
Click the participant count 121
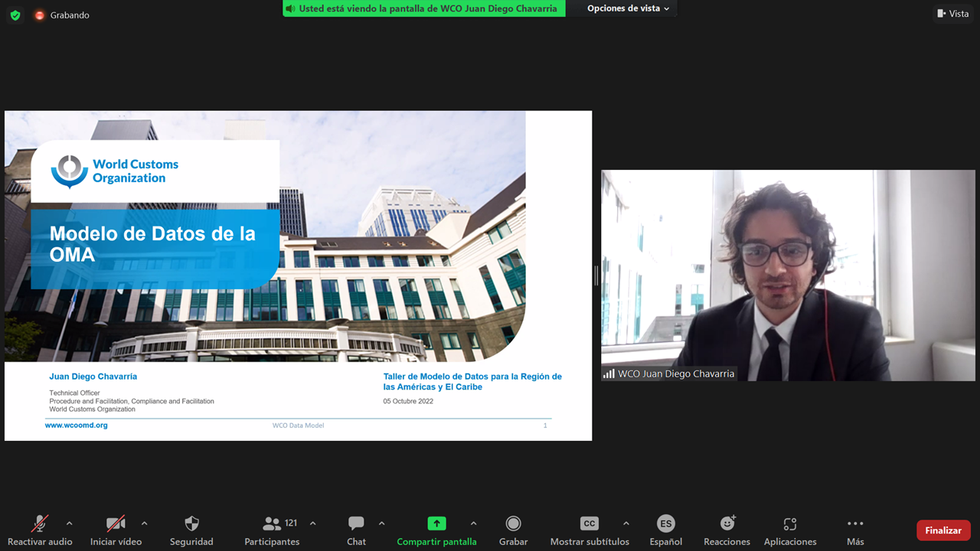[291, 523]
